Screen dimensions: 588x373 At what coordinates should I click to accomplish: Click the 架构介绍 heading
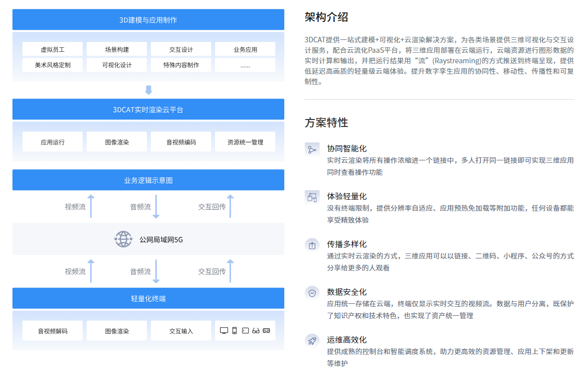click(326, 17)
